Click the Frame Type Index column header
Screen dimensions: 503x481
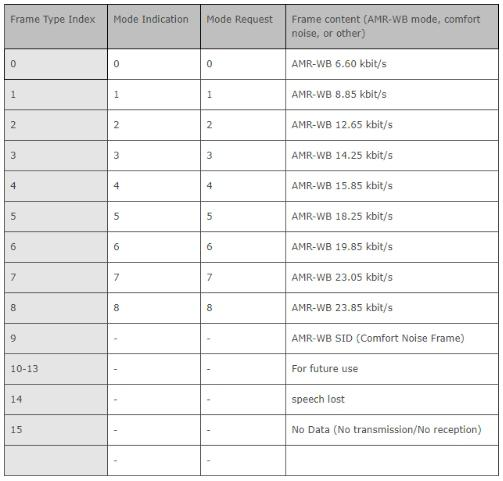point(56,27)
